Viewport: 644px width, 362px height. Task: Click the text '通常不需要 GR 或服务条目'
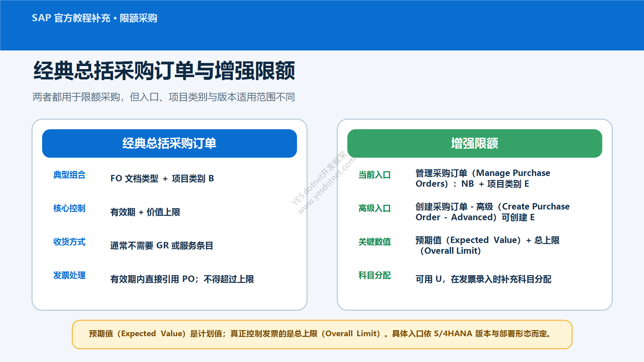pyautogui.click(x=162, y=246)
